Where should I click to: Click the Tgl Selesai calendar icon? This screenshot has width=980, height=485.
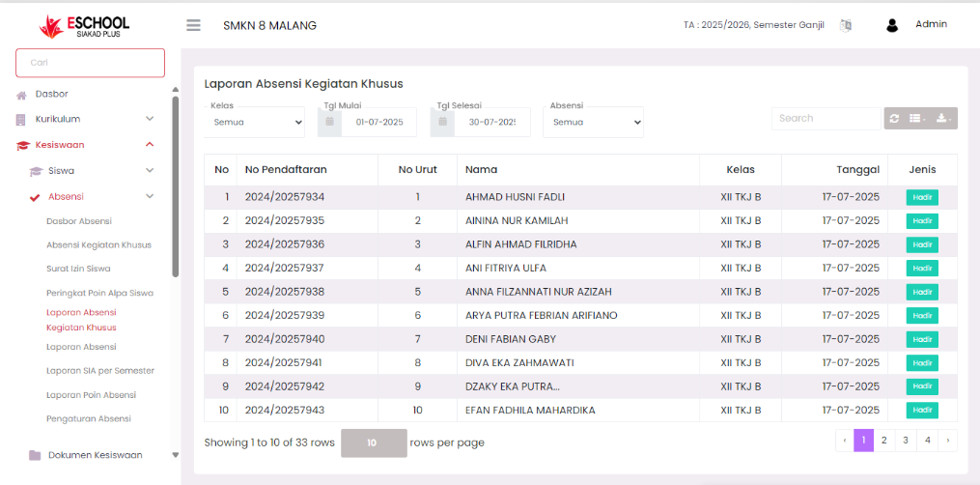(x=443, y=123)
